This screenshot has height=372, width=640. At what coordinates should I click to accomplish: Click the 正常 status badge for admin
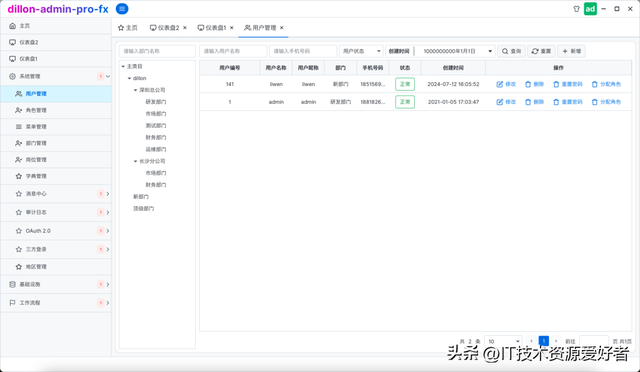(x=405, y=102)
